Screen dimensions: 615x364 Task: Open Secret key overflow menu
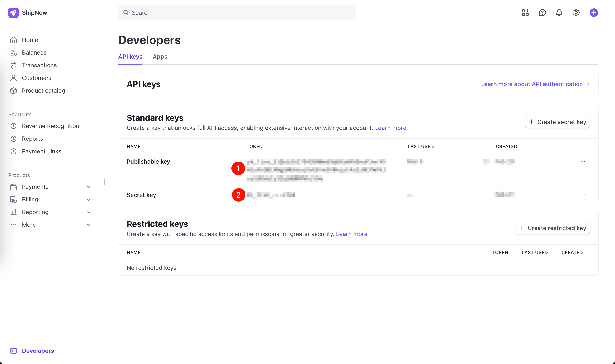[x=582, y=195]
